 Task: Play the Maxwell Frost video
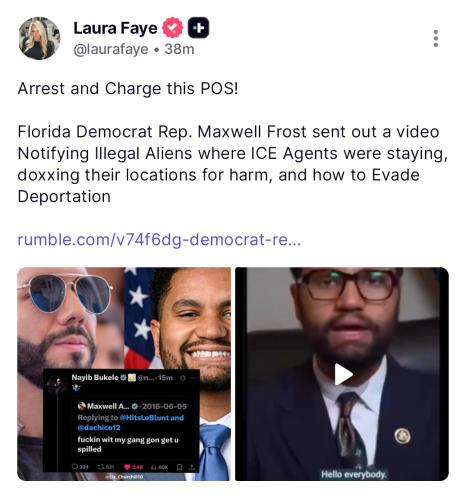pos(343,374)
